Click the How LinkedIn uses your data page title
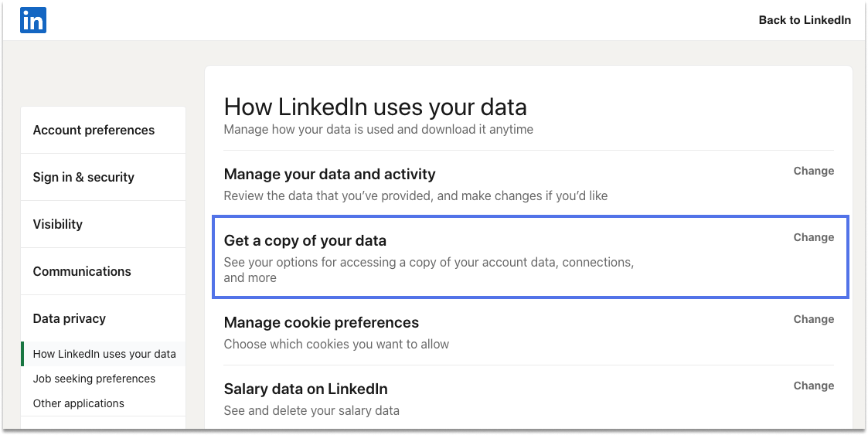 [x=376, y=107]
